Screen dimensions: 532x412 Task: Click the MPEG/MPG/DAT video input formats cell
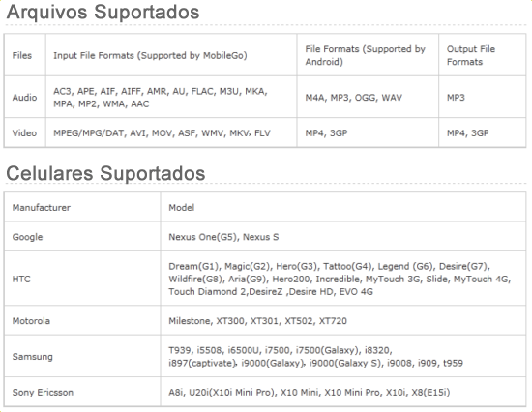162,133
